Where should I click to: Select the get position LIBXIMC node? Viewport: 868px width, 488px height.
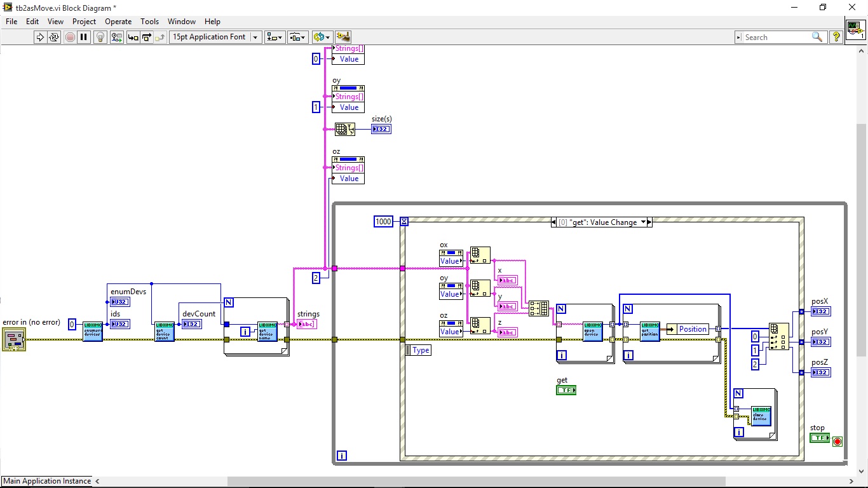(x=650, y=332)
